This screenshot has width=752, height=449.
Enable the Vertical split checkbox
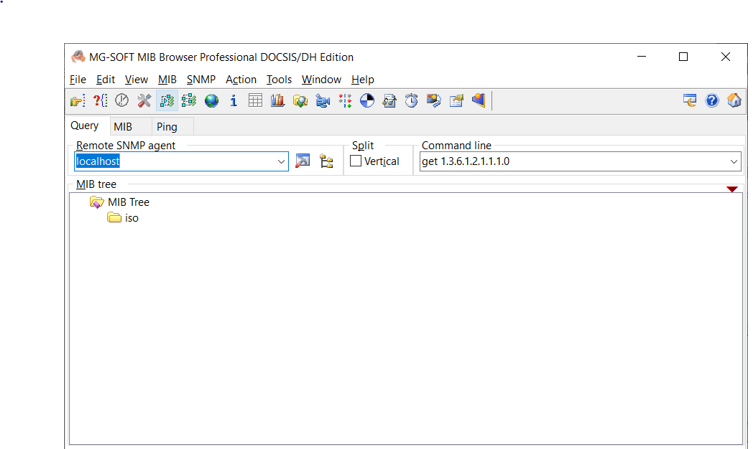click(x=356, y=162)
